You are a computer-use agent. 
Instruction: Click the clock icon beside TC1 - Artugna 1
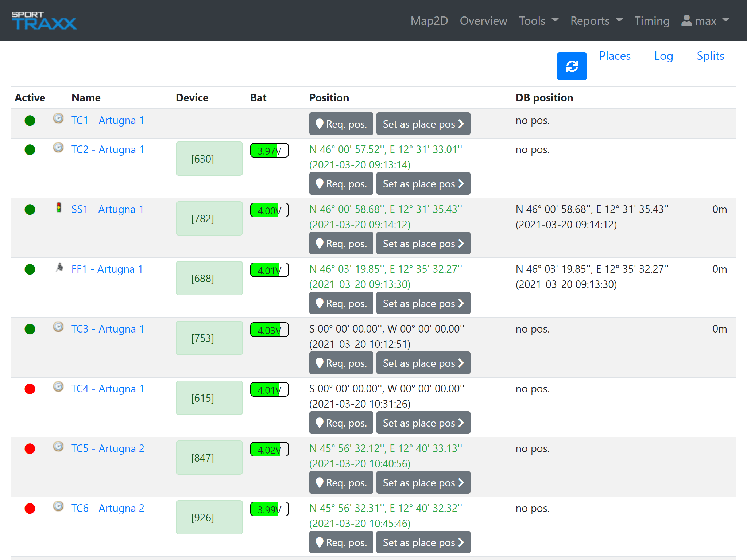coord(58,118)
